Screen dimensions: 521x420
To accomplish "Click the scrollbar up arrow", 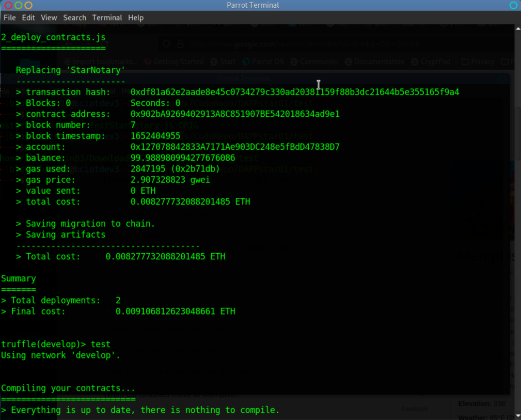I will [518, 28].
